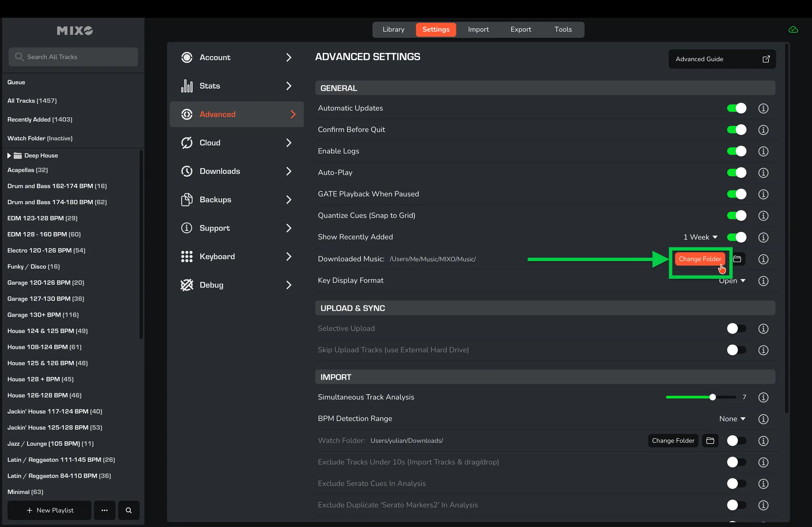Click the Debug crossed-bug icon
This screenshot has height=527, width=812.
[x=187, y=285]
